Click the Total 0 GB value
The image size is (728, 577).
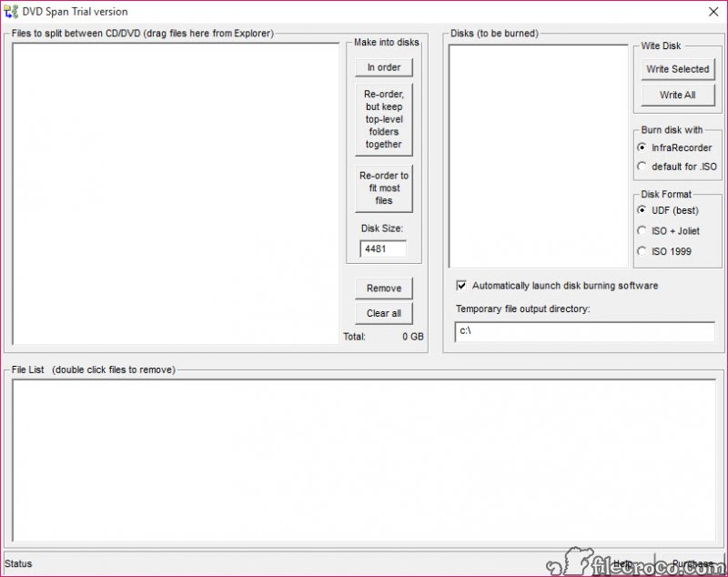click(x=413, y=337)
